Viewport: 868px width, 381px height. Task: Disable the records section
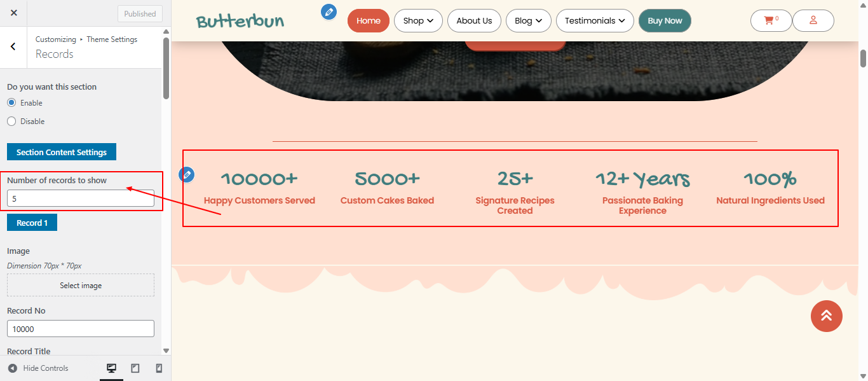(11, 121)
